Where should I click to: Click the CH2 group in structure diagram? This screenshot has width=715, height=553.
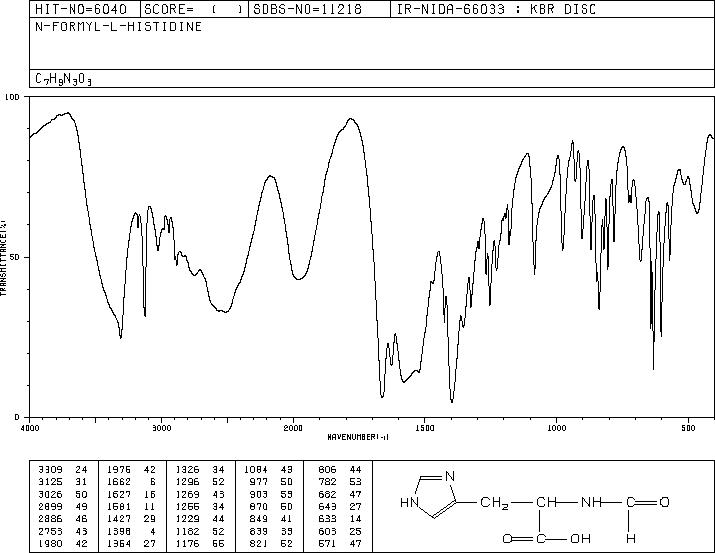pyautogui.click(x=494, y=503)
